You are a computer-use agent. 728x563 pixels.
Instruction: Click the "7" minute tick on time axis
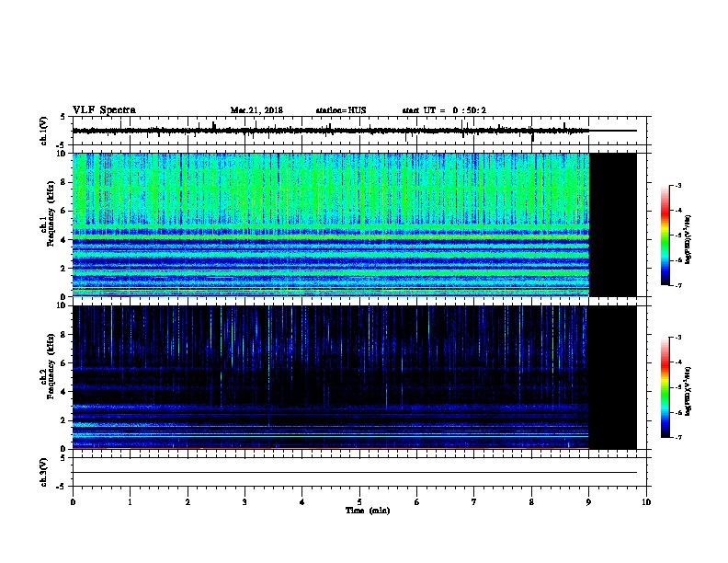pos(474,502)
